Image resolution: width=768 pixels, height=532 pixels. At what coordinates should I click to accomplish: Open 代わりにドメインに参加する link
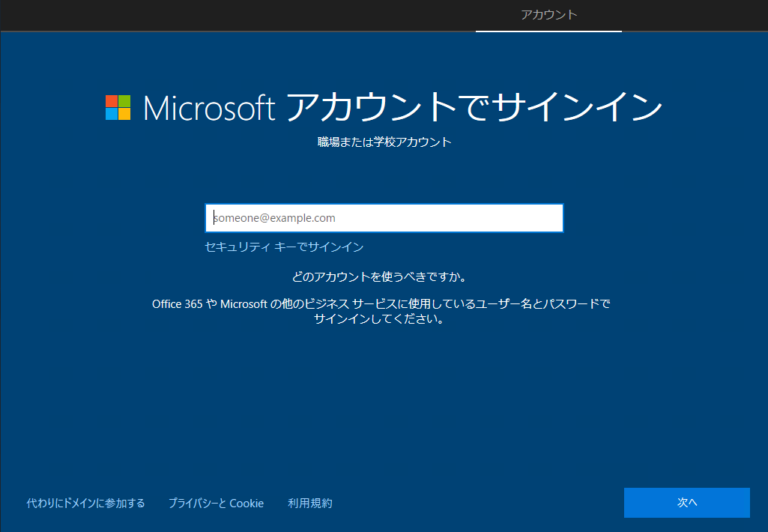85,503
